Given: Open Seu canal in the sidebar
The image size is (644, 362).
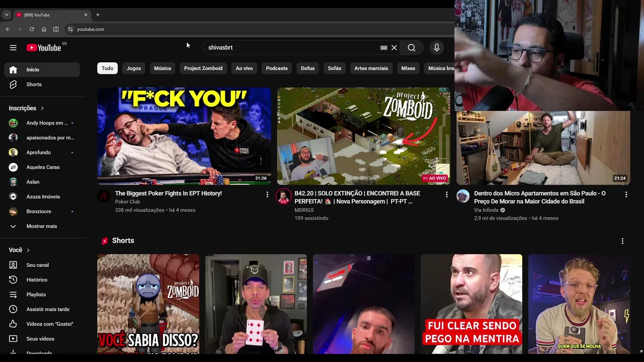Looking at the screenshot, I should [42, 265].
